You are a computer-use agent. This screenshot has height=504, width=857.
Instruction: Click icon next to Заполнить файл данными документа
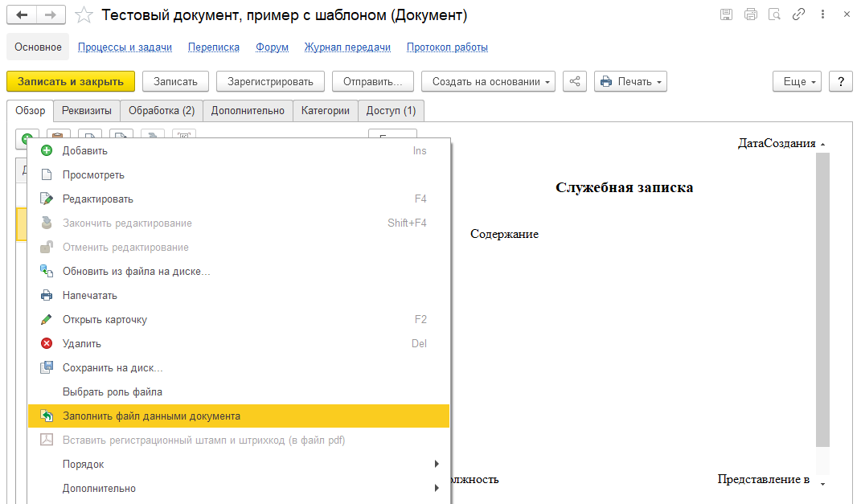click(x=47, y=416)
